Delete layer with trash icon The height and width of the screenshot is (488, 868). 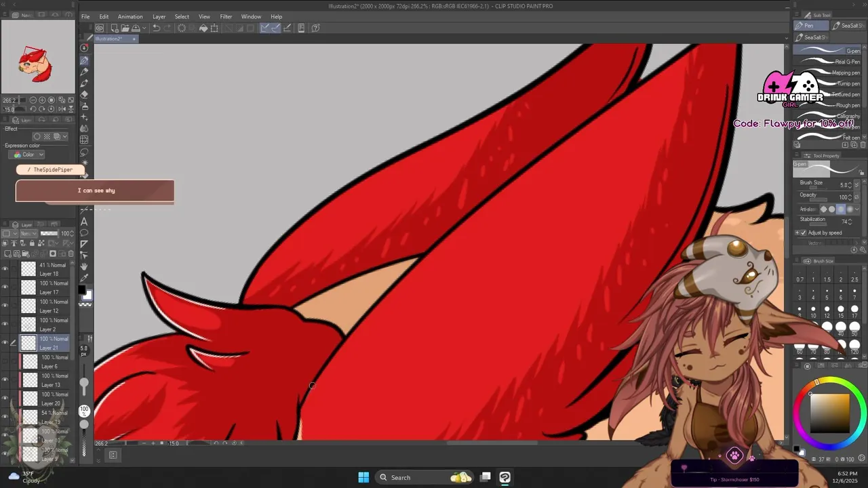(73, 253)
